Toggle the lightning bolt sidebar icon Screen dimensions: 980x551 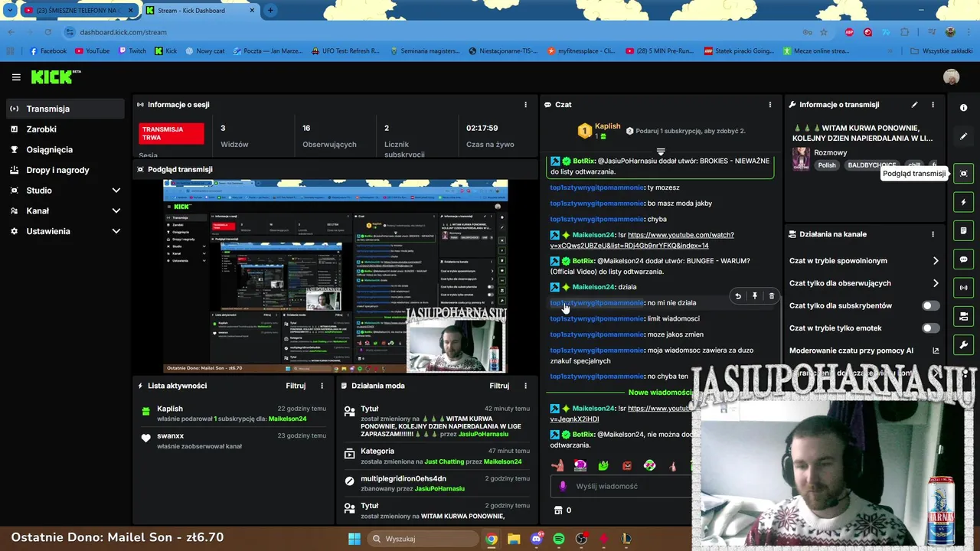[x=964, y=202]
